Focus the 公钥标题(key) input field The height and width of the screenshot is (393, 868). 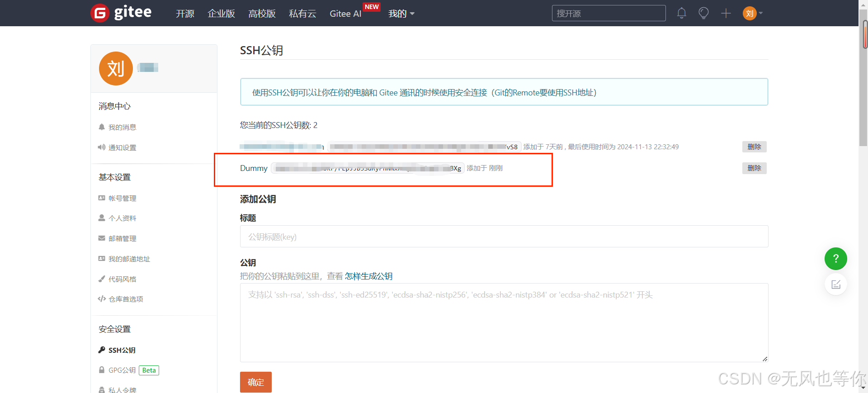pyautogui.click(x=504, y=237)
